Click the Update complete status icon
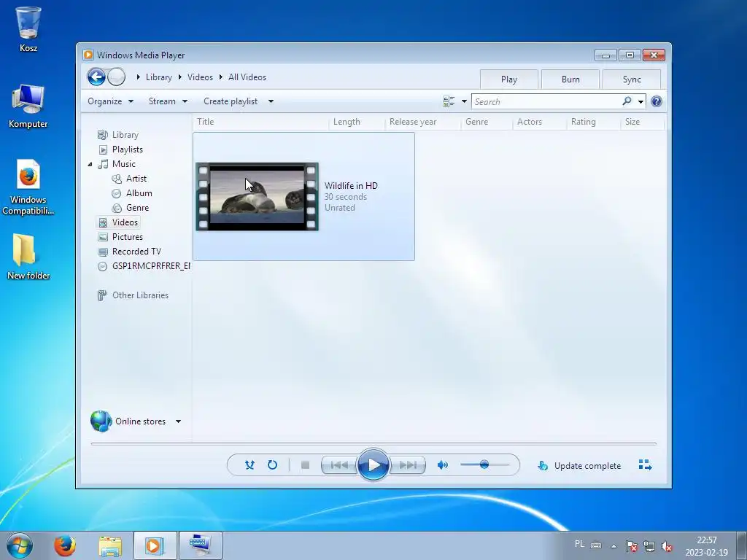Screen dimensions: 747x560 543,466
